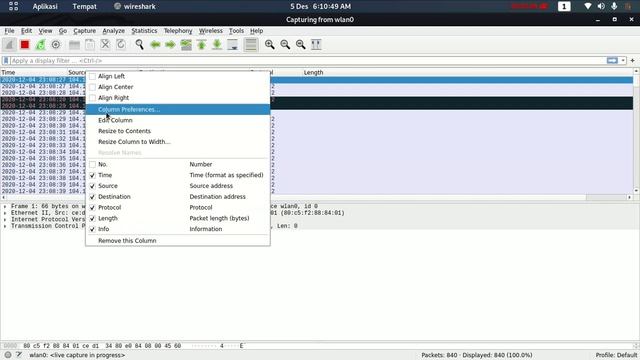Toggle auto scroll during live capture

[232, 44]
